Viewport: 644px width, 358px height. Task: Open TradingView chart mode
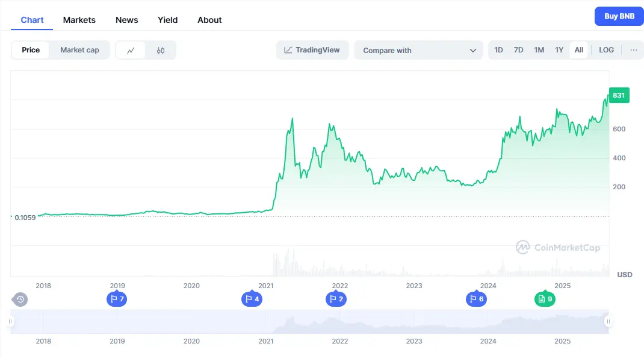(x=312, y=50)
